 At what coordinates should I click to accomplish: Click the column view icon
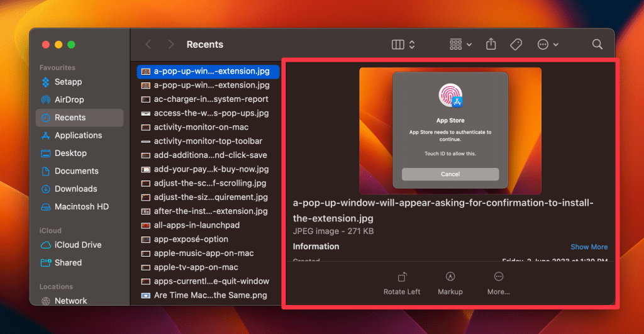pos(397,45)
